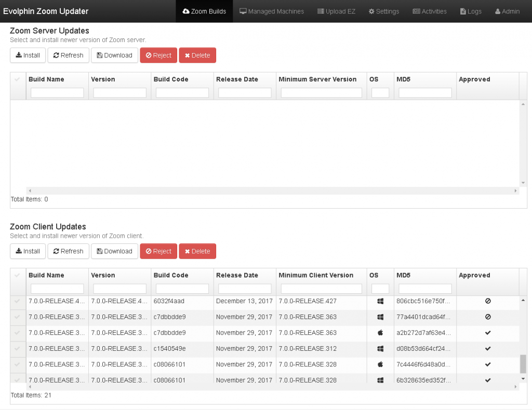Viewport: 532px width, 410px height.
Task: Click server table Release Date filter field
Action: point(245,92)
